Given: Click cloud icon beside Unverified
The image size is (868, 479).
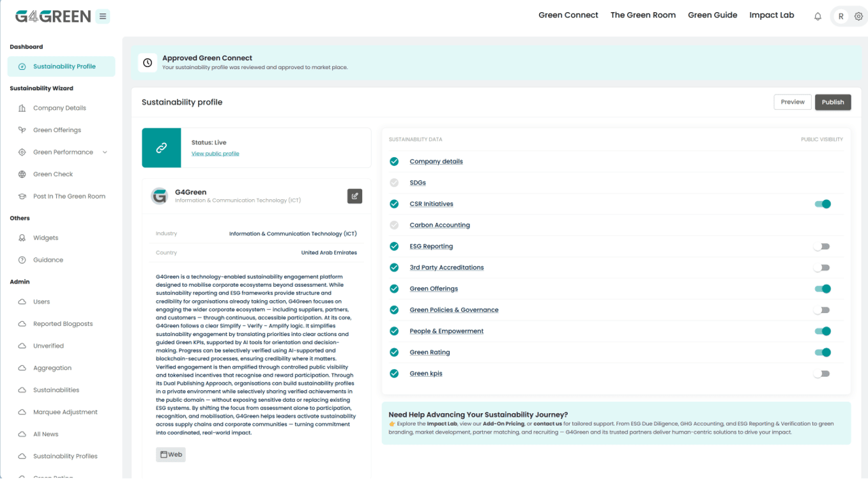Looking at the screenshot, I should click(x=22, y=346).
